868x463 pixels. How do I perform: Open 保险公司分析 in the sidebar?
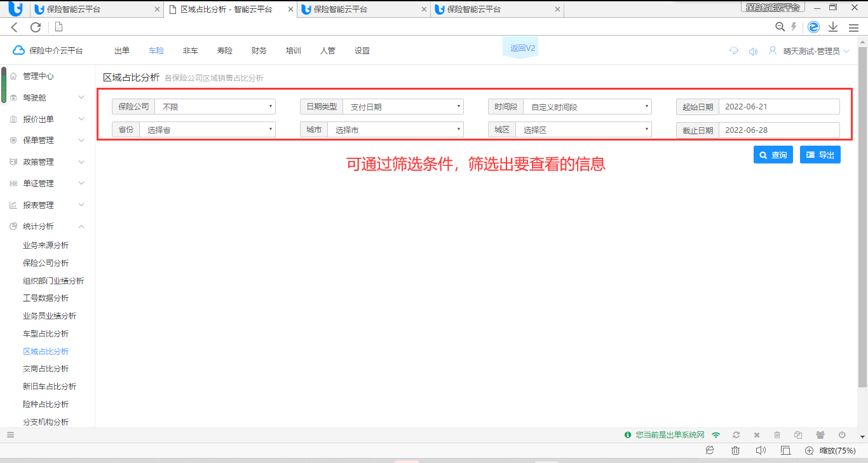point(46,263)
